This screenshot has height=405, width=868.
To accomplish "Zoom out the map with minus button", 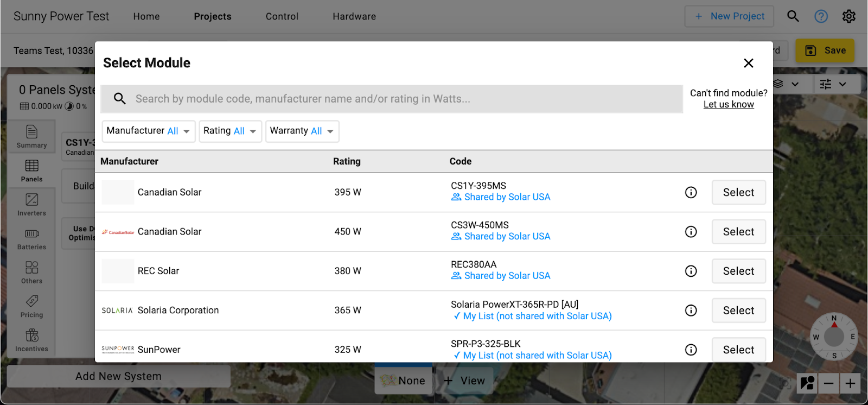I will click(828, 384).
